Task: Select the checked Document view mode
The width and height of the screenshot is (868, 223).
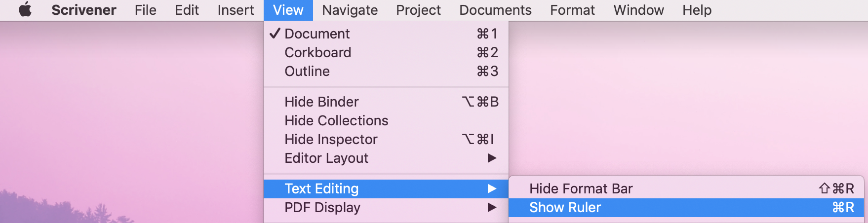Action: click(386, 34)
